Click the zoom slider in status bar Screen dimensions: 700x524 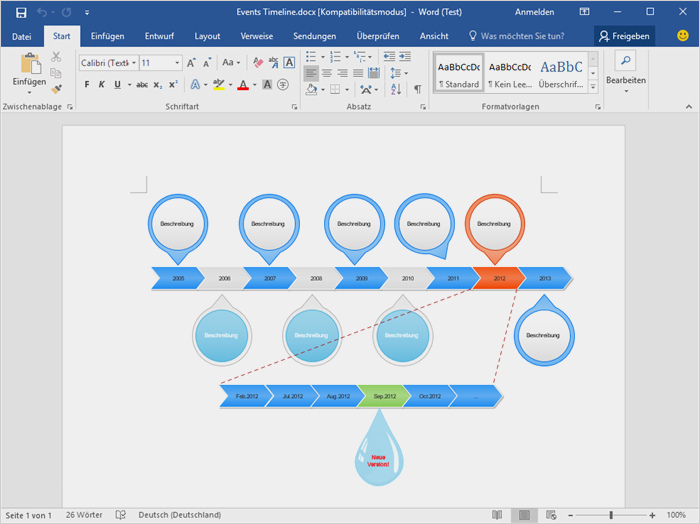[x=612, y=515]
